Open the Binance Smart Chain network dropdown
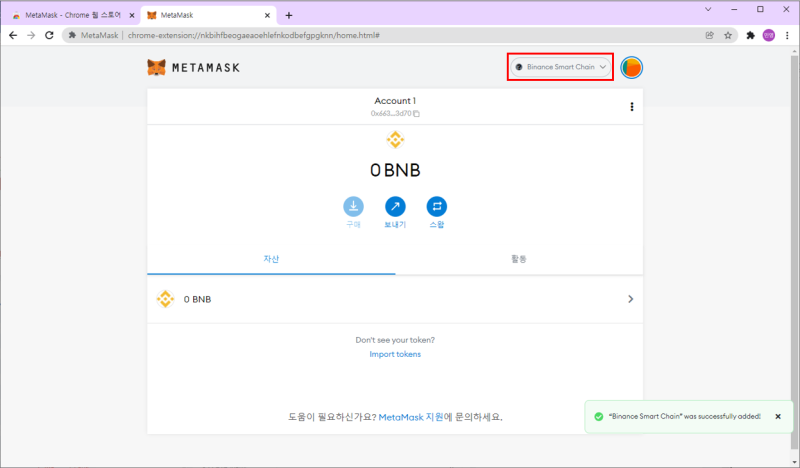 [560, 67]
